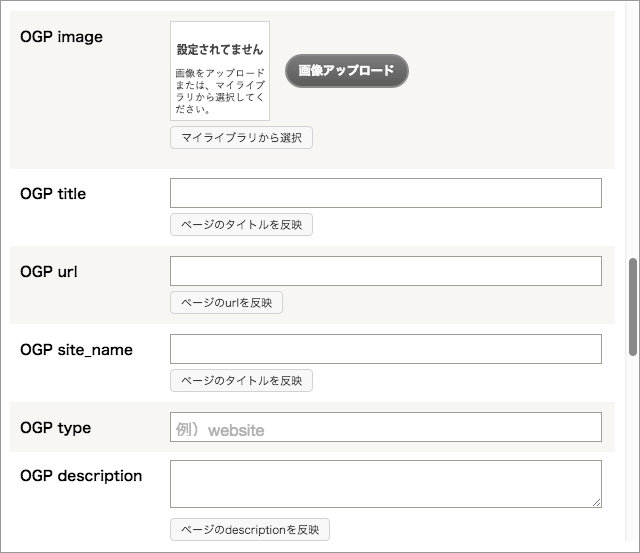Focus the OGP site_name input field
The width and height of the screenshot is (640, 553).
pyautogui.click(x=386, y=349)
